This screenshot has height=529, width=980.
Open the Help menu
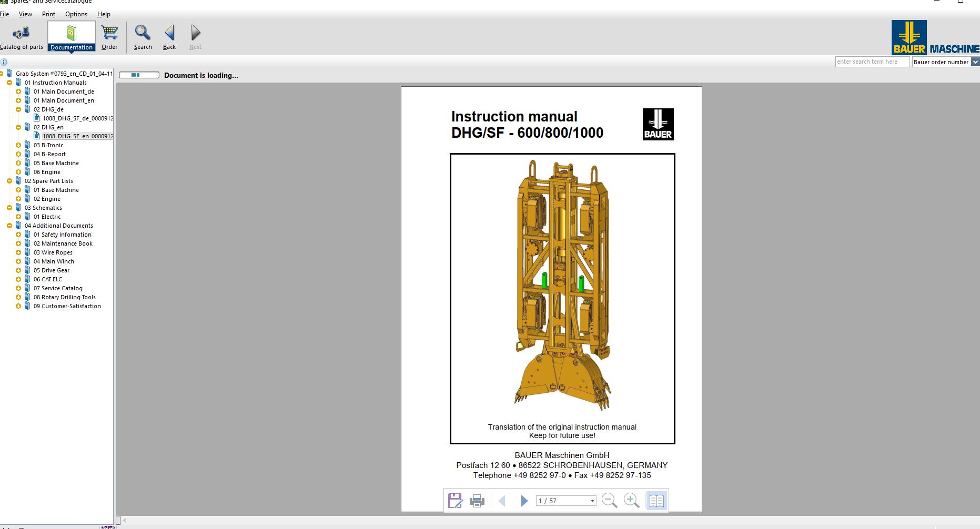[104, 14]
